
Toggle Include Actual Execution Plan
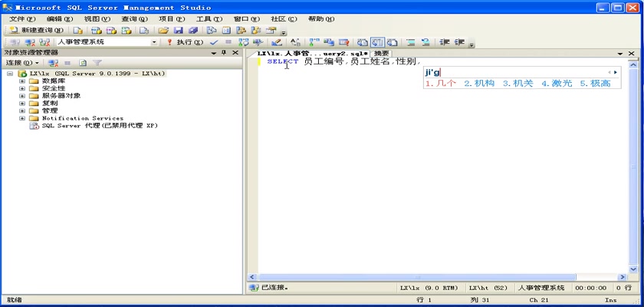[314, 42]
